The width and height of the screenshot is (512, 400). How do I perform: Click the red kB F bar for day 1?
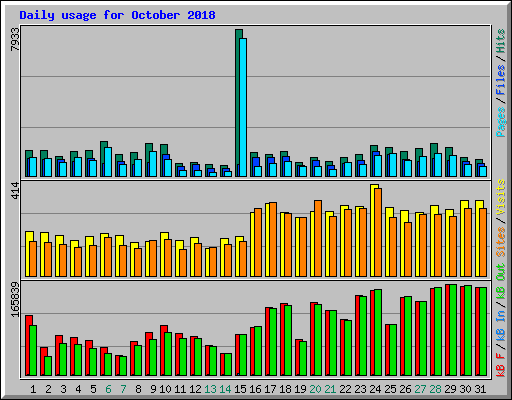tap(28, 345)
